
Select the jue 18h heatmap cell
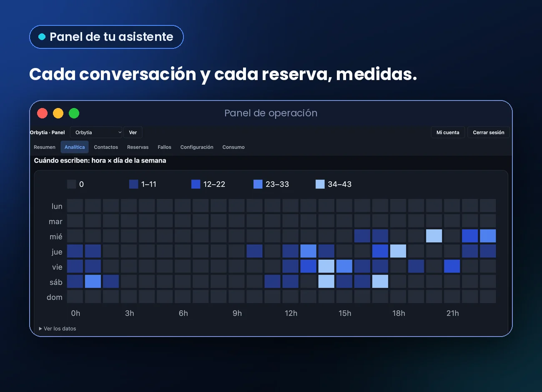pyautogui.click(x=398, y=251)
